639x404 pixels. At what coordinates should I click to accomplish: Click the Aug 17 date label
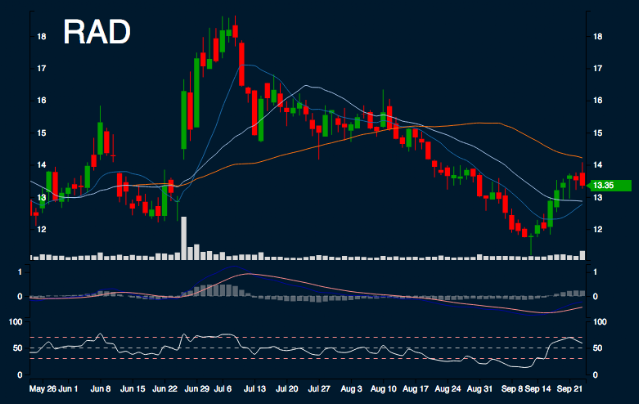[x=415, y=389]
